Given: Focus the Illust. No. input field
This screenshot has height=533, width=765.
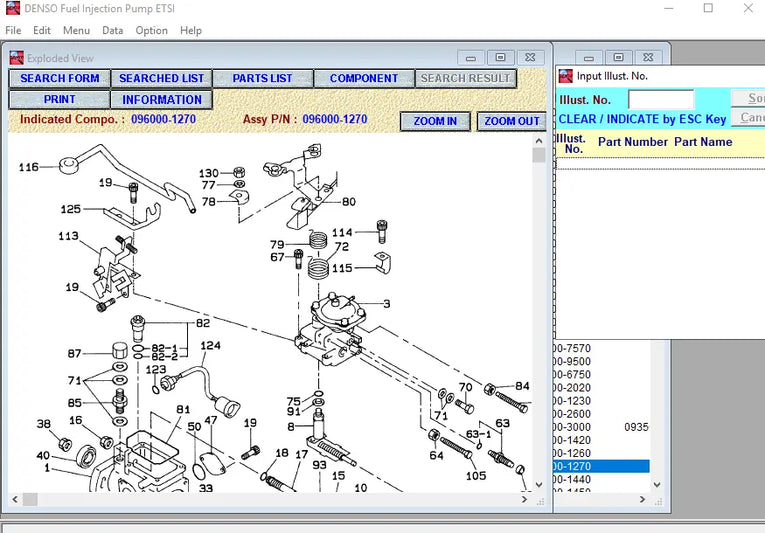Looking at the screenshot, I should (x=661, y=100).
